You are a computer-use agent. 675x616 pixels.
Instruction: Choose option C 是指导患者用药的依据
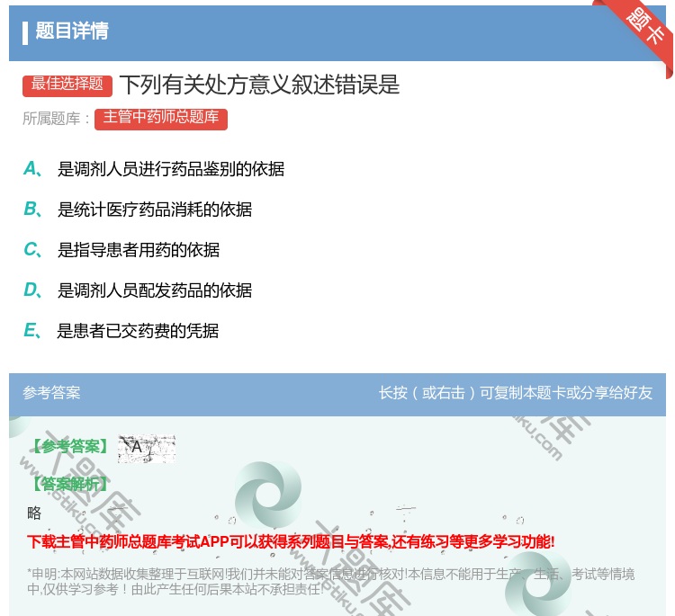coord(138,250)
